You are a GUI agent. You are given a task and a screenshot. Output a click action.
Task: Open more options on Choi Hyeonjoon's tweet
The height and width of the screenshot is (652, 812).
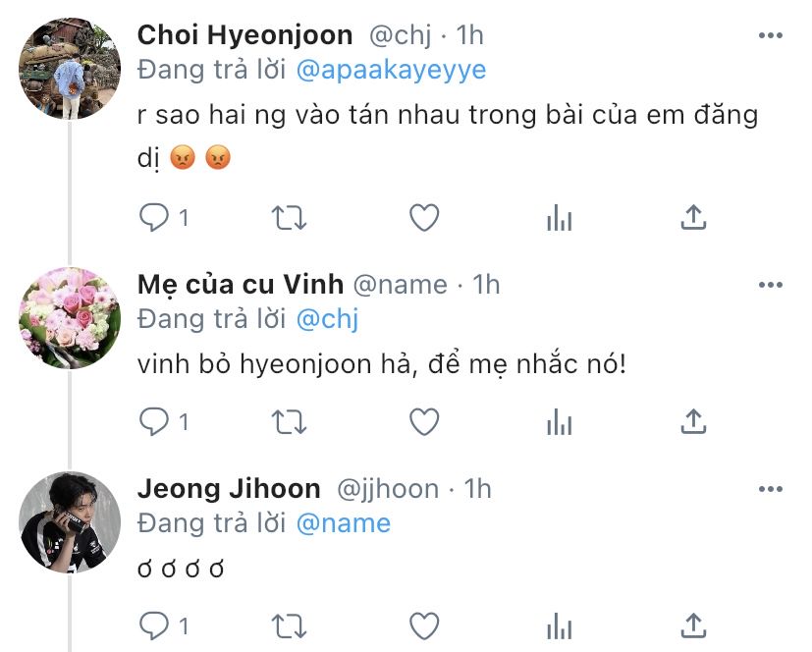click(x=771, y=35)
